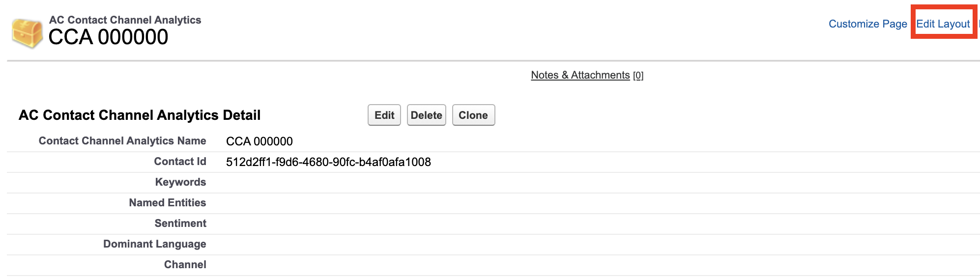Click the Edit button
Image resolution: width=980 pixels, height=278 pixels.
[x=384, y=115]
